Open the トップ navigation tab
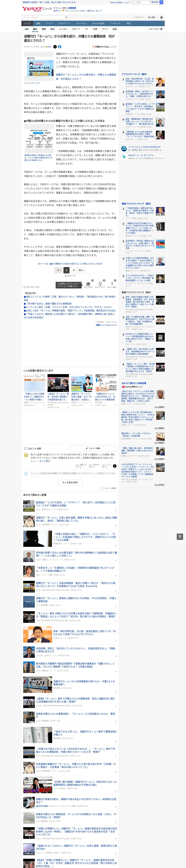Screen dimensions: 186x868 click(27, 24)
